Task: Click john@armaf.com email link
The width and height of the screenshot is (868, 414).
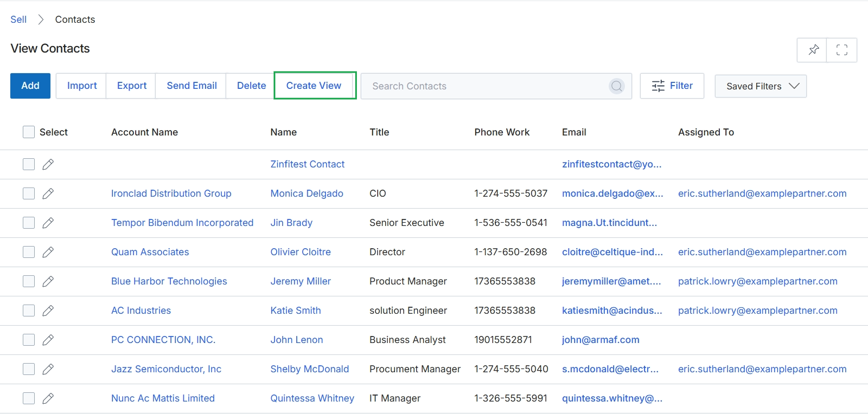Action: [601, 340]
